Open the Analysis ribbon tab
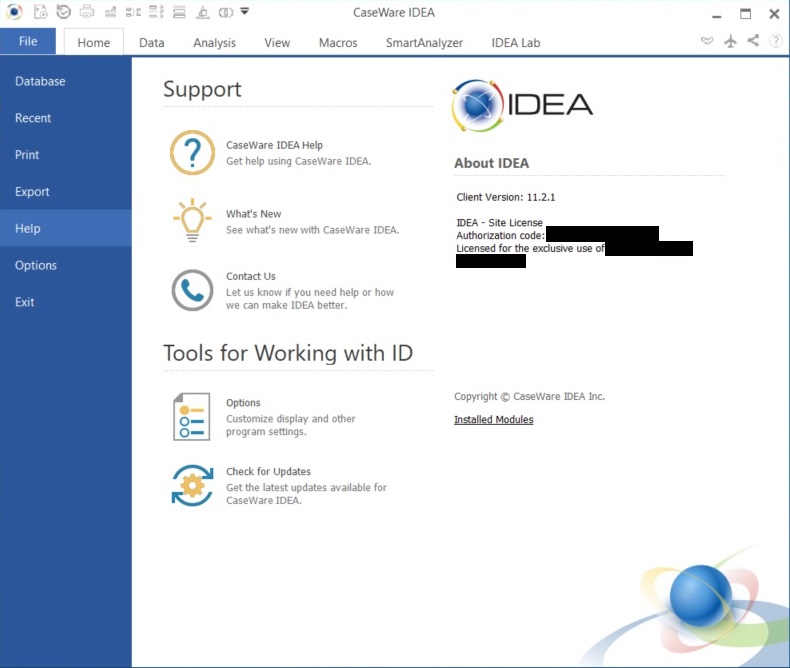This screenshot has width=790, height=668. (215, 43)
